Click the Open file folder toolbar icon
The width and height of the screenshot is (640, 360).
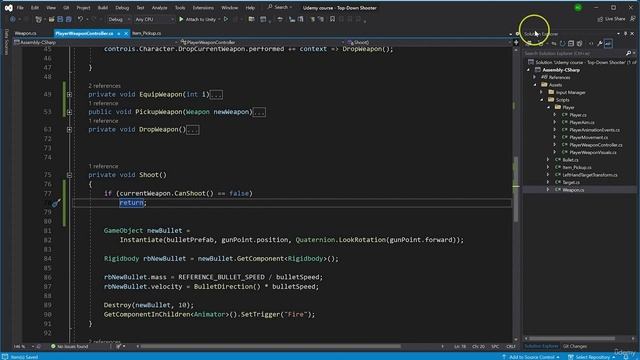[51, 19]
